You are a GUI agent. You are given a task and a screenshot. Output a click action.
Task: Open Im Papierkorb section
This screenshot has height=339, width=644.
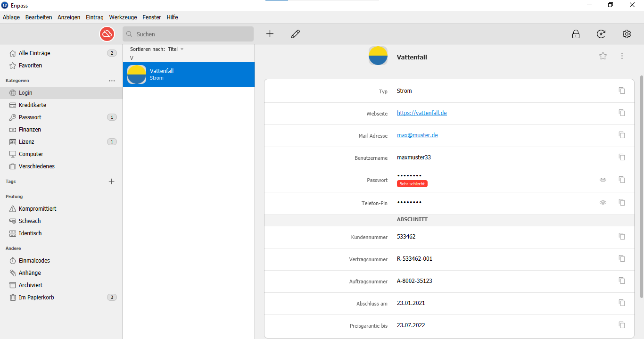pos(61,298)
